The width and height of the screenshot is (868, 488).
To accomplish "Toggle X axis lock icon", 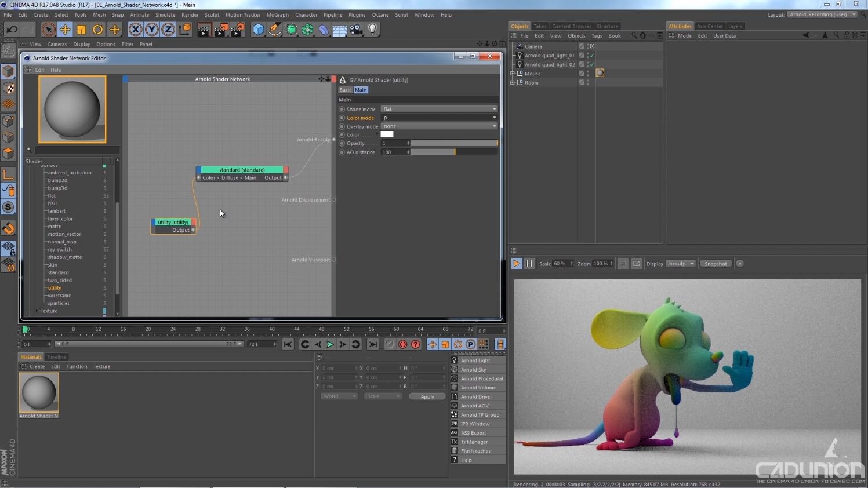I will tap(135, 30).
